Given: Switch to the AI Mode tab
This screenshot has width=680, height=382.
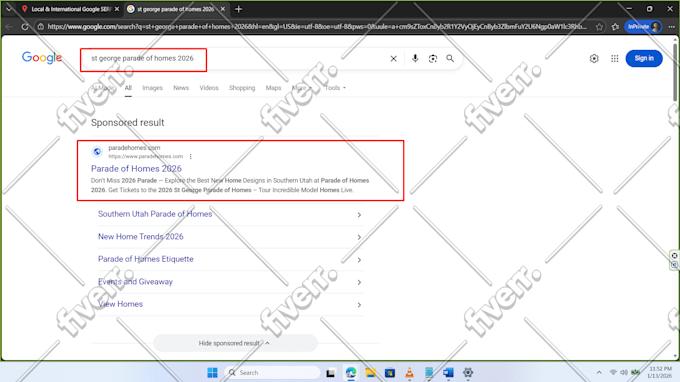Looking at the screenshot, I should pyautogui.click(x=103, y=88).
